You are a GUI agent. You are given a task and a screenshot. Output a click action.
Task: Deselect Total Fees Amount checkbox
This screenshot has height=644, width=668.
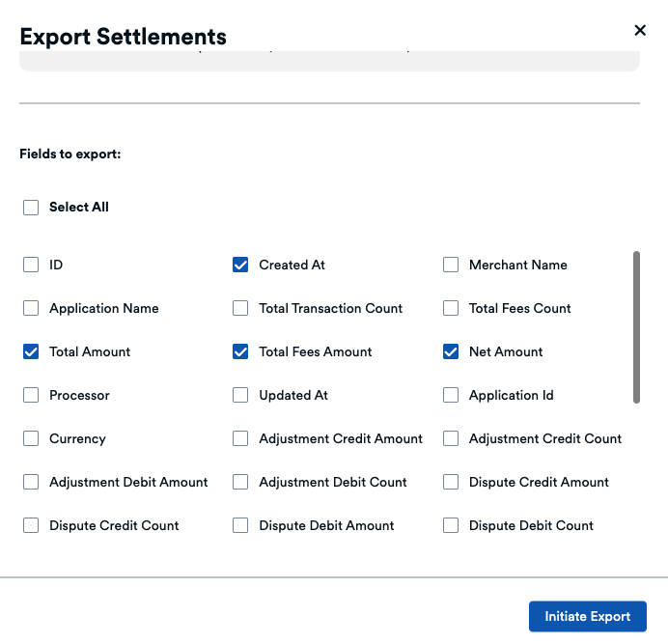pyautogui.click(x=240, y=351)
